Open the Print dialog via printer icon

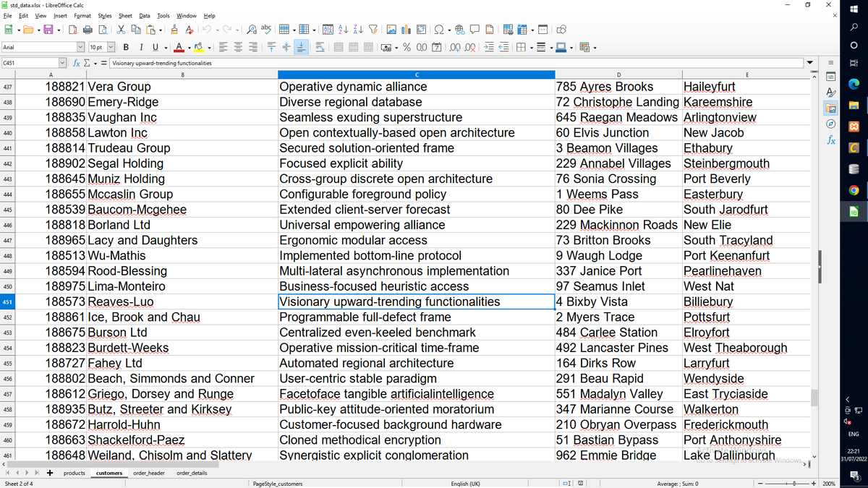pyautogui.click(x=88, y=30)
